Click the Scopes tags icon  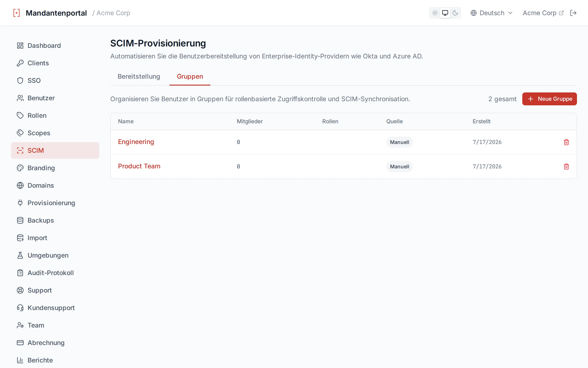20,133
